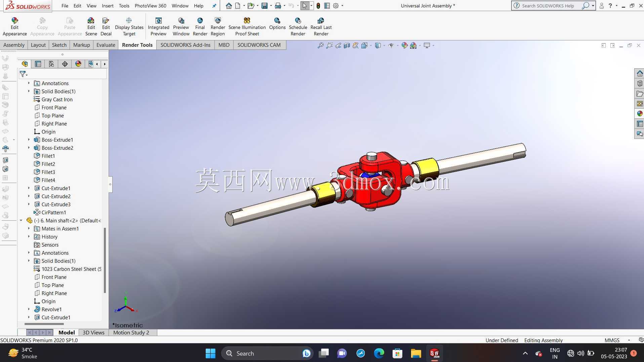This screenshot has height=362, width=644.
Task: Open the filter dropdown in feature tree
Action: (x=24, y=74)
